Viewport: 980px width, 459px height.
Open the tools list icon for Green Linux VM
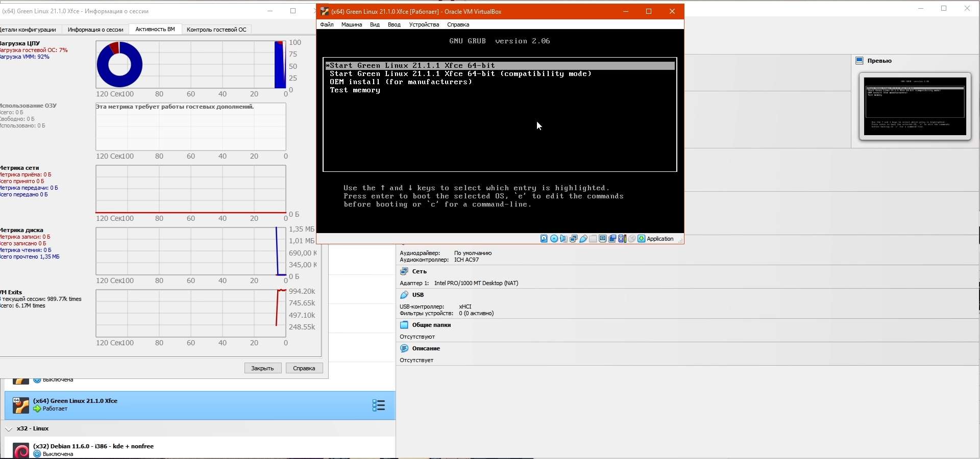pyautogui.click(x=378, y=405)
